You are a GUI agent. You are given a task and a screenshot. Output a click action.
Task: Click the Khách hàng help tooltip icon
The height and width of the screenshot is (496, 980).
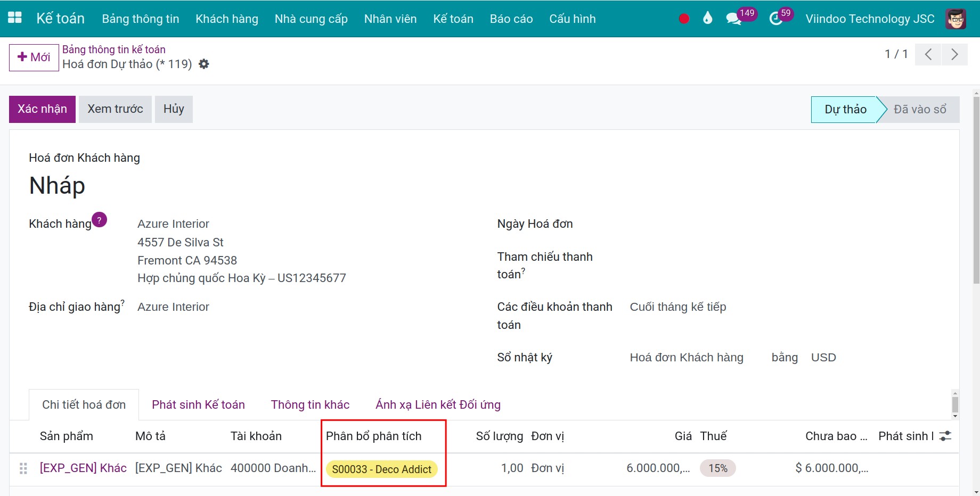coord(100,219)
